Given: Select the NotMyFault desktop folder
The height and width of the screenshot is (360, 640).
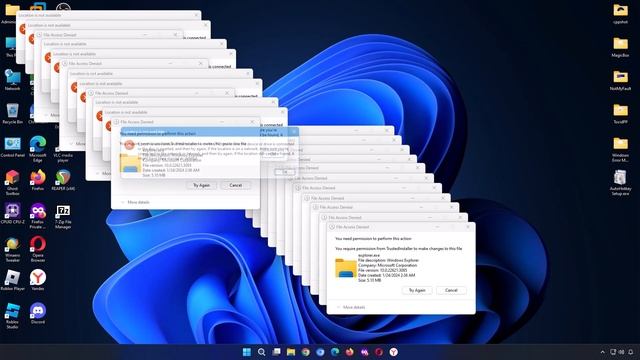Looking at the screenshot, I should [x=620, y=80].
